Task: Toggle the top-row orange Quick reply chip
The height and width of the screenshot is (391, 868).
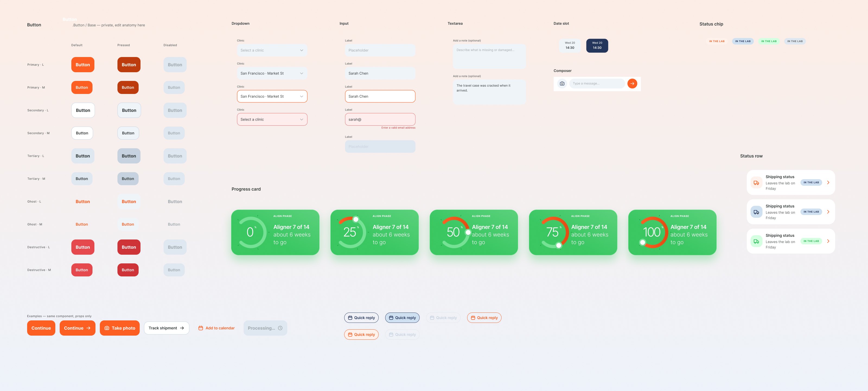Action: point(484,318)
